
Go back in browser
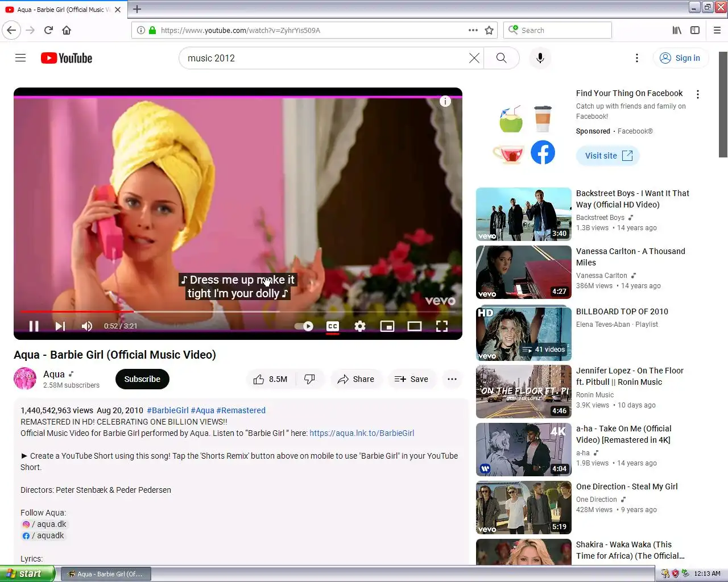(11, 30)
